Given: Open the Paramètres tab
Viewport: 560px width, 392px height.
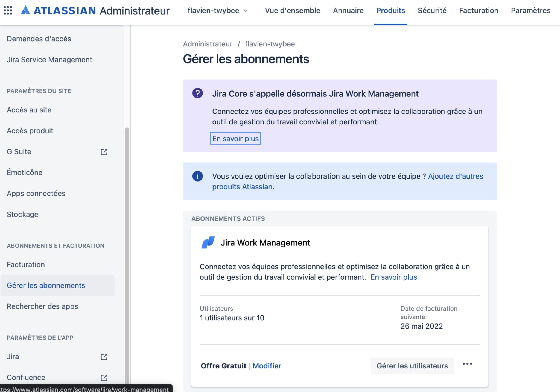Looking at the screenshot, I should point(530,11).
